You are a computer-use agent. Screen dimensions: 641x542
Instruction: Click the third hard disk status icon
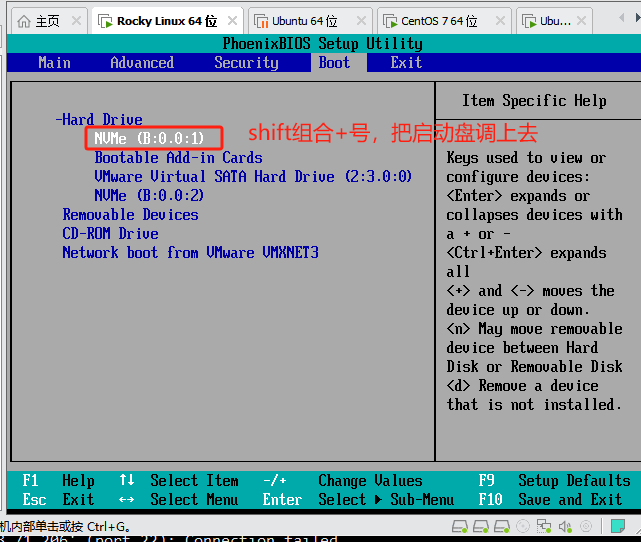502,526
